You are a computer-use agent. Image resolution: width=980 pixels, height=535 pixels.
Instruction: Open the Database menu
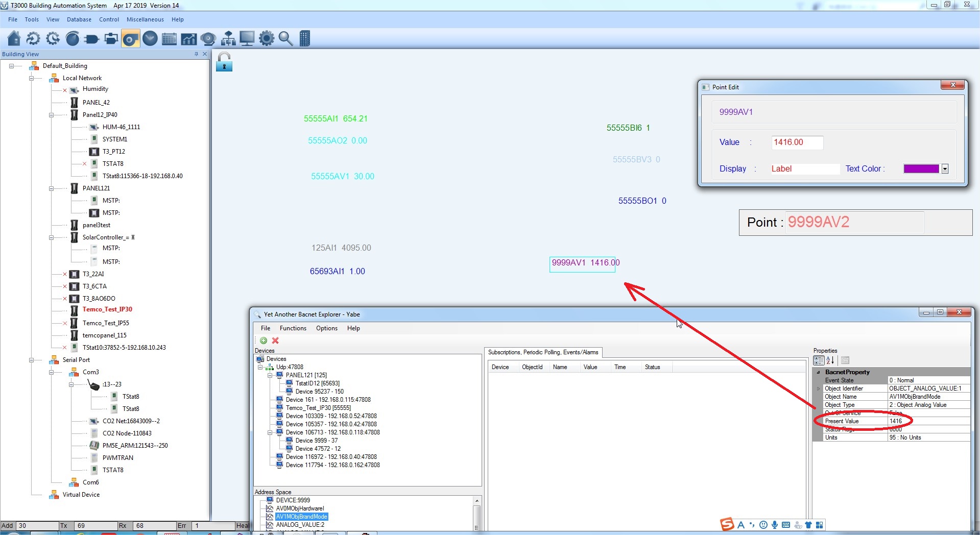click(x=79, y=19)
